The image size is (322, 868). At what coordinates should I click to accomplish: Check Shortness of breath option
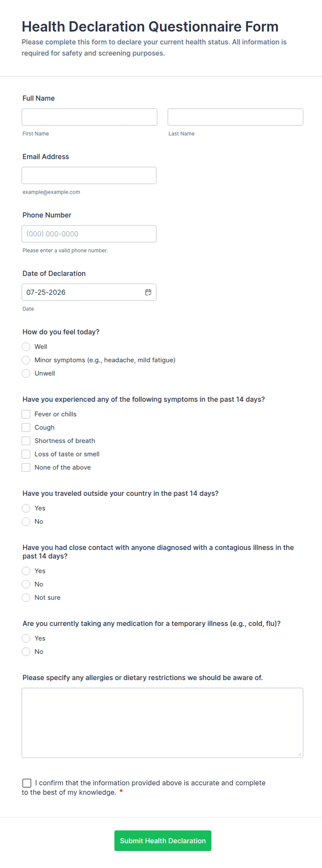tap(26, 441)
